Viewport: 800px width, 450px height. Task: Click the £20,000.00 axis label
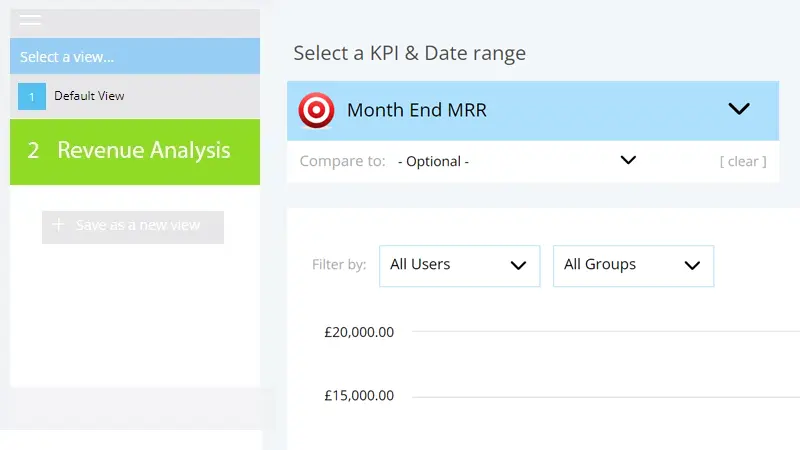click(x=359, y=332)
